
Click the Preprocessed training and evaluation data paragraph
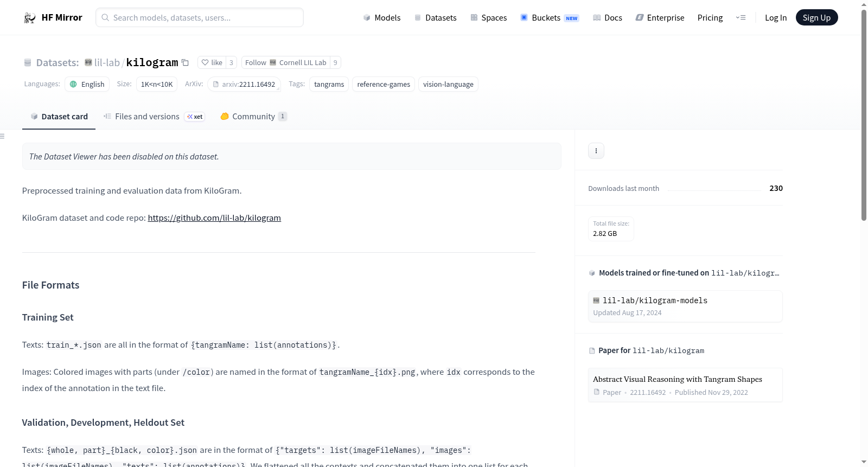pyautogui.click(x=132, y=191)
